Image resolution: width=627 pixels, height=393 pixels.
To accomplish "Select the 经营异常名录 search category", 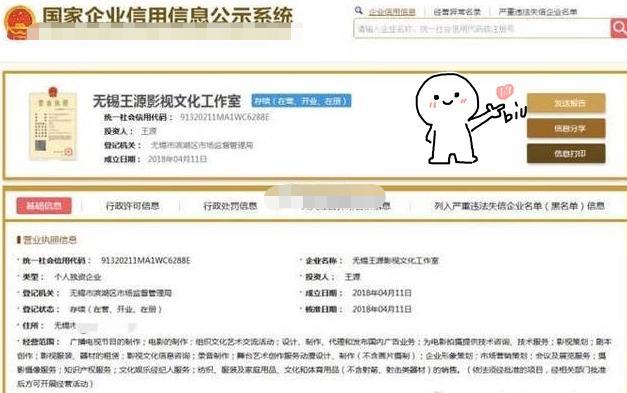I will pyautogui.click(x=457, y=12).
